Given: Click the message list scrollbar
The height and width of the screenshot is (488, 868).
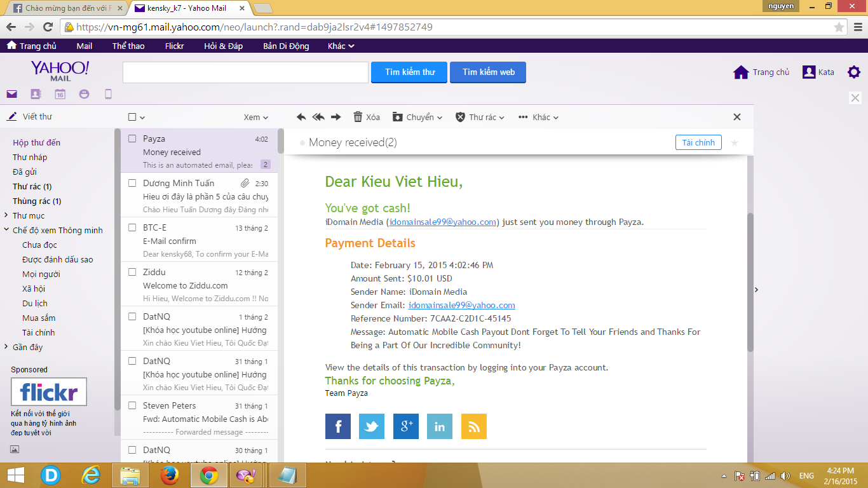Looking at the screenshot, I should [x=281, y=141].
